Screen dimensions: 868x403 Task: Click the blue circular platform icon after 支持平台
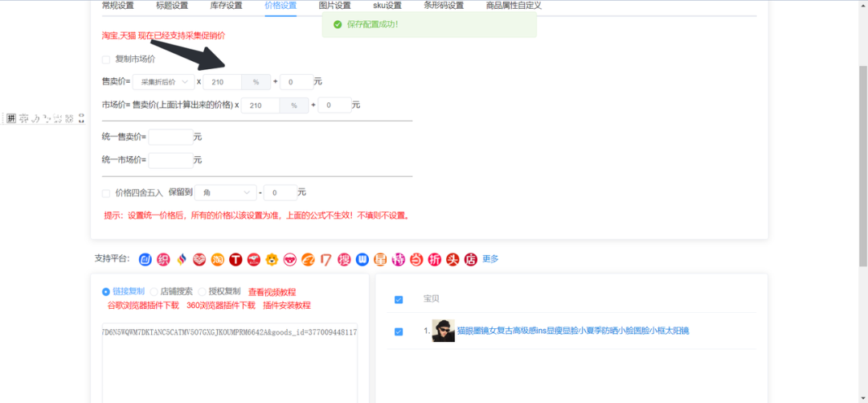pos(145,259)
